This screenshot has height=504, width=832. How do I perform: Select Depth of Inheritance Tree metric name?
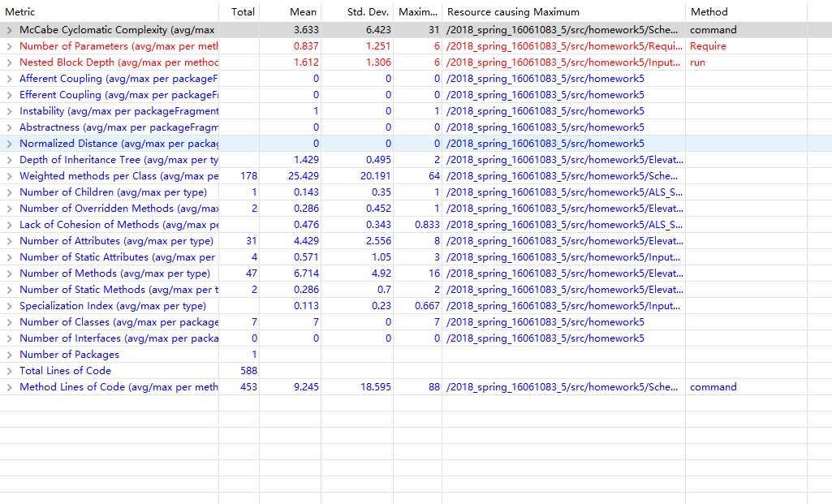point(119,160)
